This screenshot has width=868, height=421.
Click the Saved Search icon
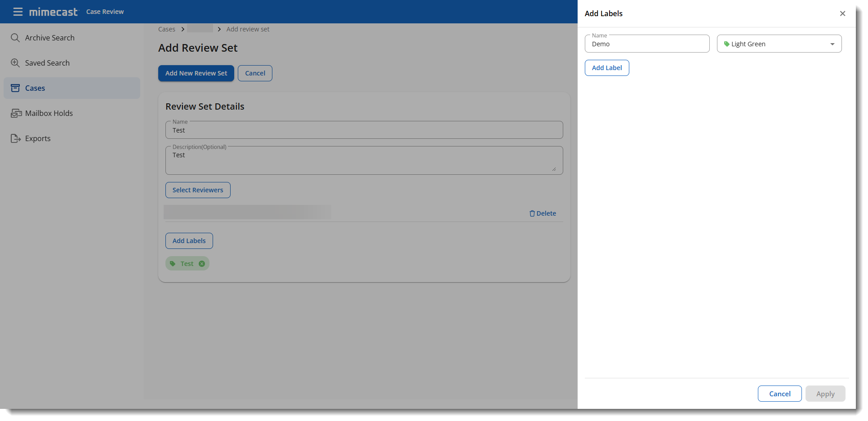click(15, 63)
